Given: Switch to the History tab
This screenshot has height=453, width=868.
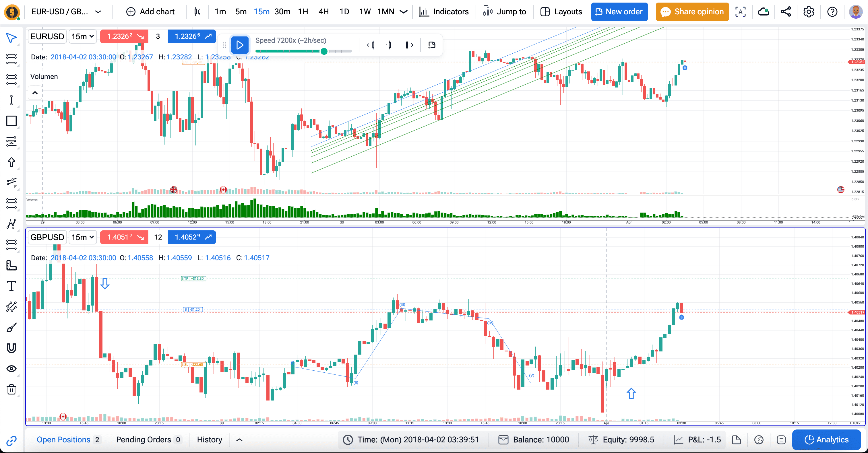Looking at the screenshot, I should point(209,440).
